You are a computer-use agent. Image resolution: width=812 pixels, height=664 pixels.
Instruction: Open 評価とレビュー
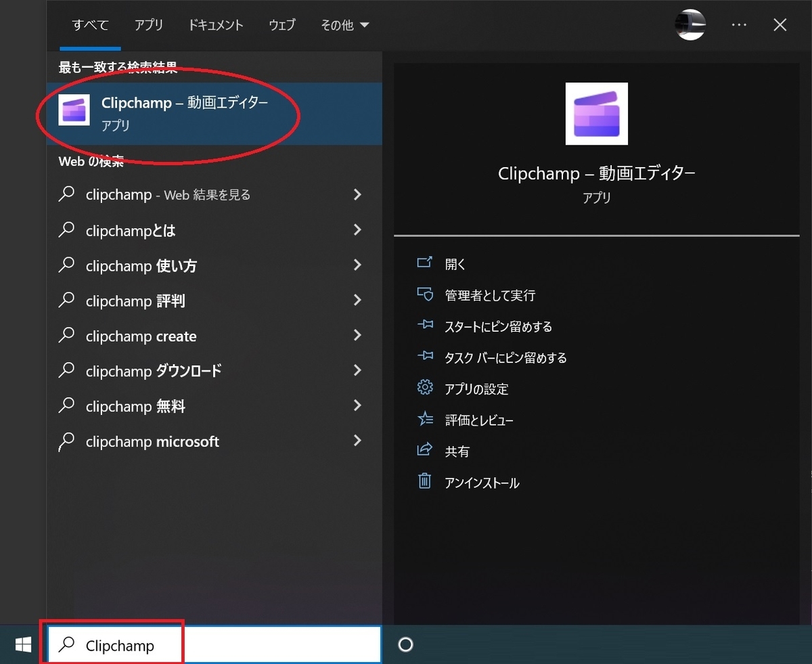click(479, 420)
